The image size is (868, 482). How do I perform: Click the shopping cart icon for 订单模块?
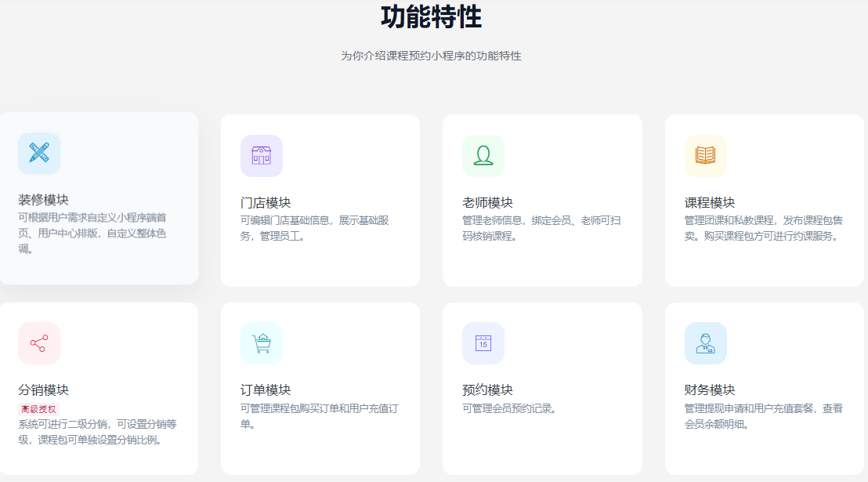point(261,343)
